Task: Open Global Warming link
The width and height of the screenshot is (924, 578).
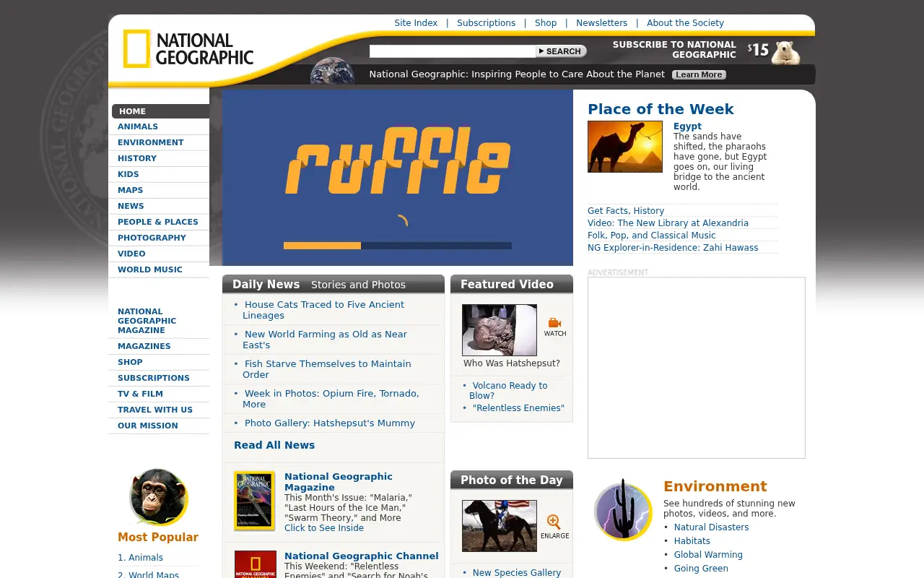Action: [708, 555]
